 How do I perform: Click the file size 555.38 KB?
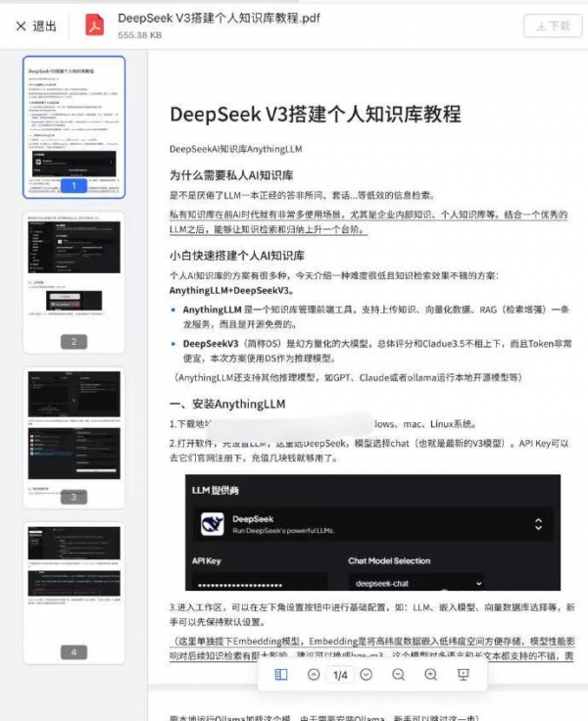[x=140, y=35]
